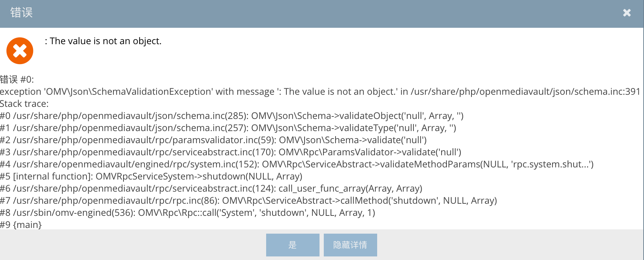
Task: Select stack line #8 omv-engined
Action: point(188,213)
